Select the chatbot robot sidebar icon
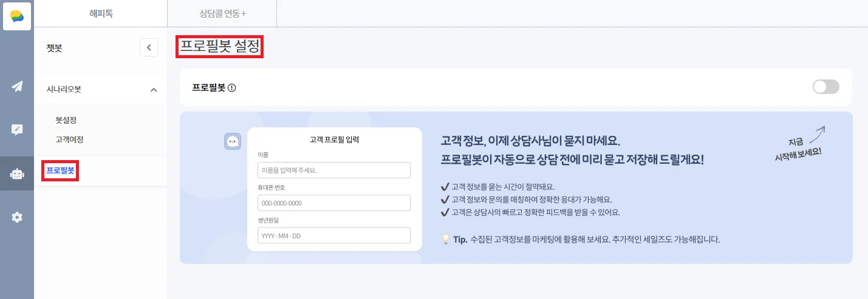Viewport: 868px width, 299px height. (17, 173)
